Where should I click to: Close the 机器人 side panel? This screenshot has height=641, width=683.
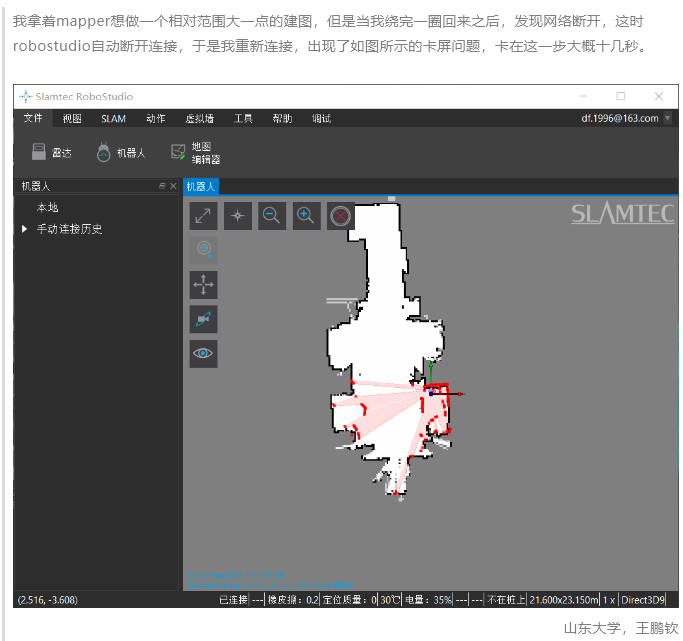(x=173, y=186)
